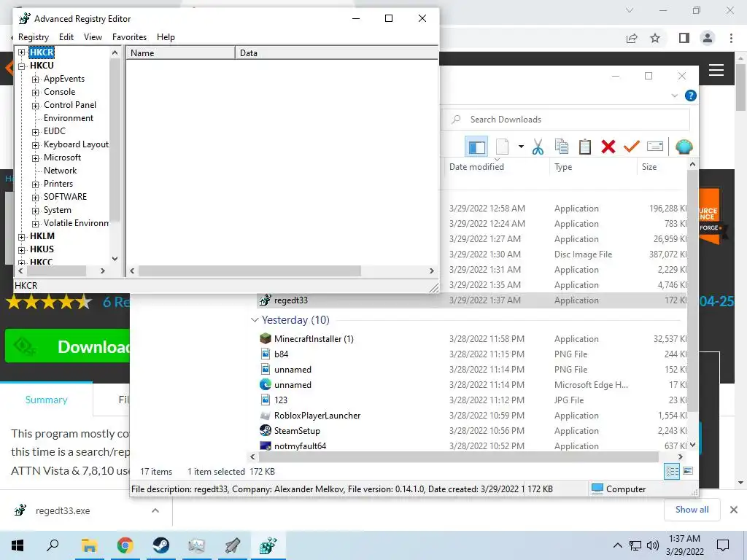Open the Help menu in Registry Editor

pos(166,37)
